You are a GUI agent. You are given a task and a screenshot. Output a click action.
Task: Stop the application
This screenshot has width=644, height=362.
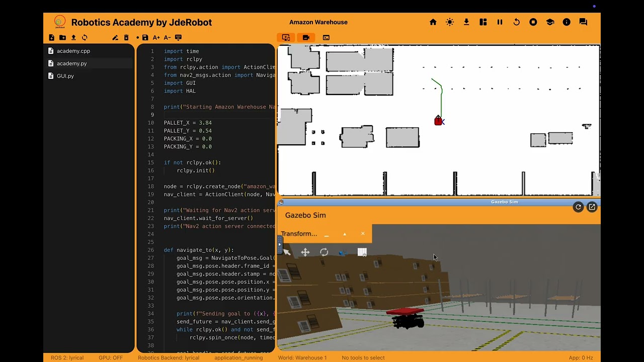(533, 22)
